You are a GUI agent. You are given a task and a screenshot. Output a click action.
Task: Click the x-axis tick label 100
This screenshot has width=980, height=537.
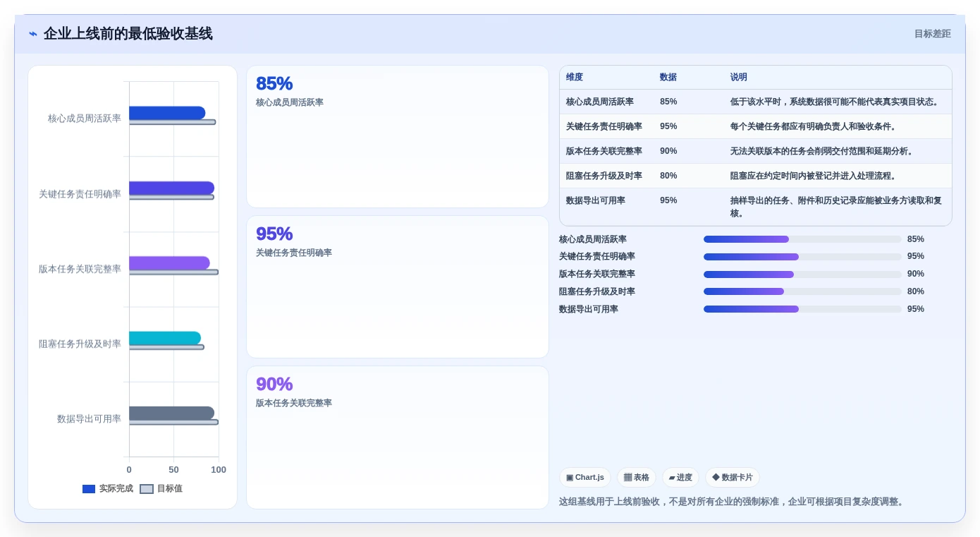click(219, 469)
